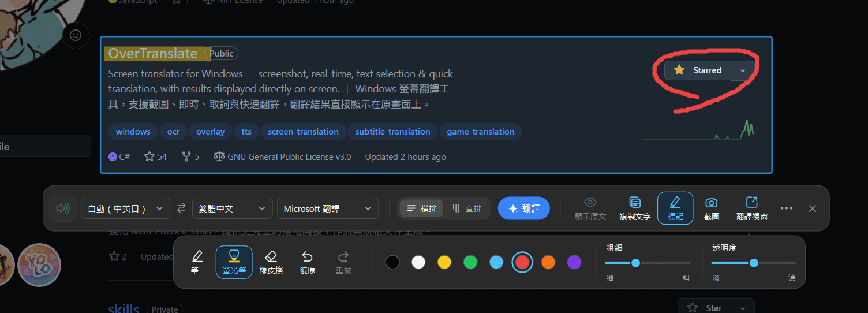
Task: Select 橫排 horizontal layout
Action: tap(422, 208)
